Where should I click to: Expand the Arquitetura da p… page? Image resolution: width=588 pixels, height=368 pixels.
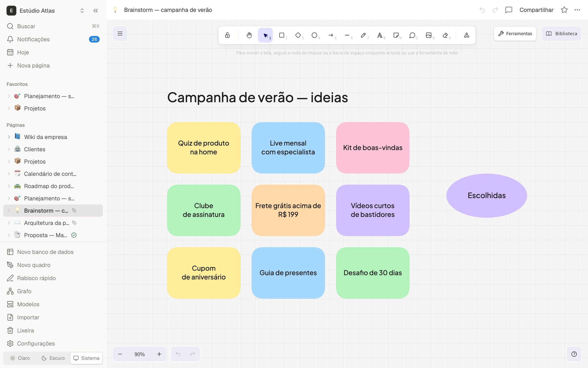click(9, 223)
